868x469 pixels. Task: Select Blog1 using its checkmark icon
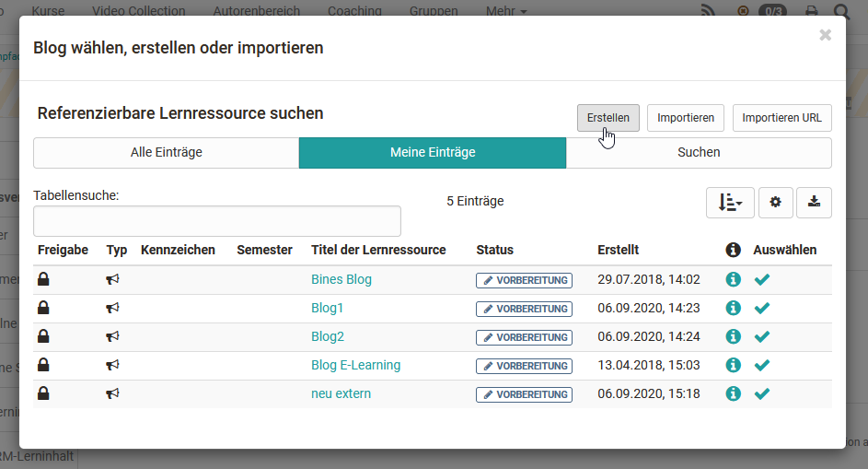761,309
